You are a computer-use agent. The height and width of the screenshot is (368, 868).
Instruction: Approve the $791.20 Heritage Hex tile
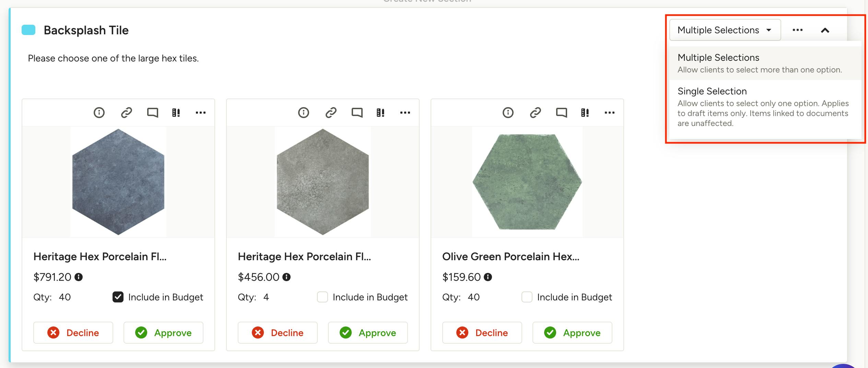163,333
